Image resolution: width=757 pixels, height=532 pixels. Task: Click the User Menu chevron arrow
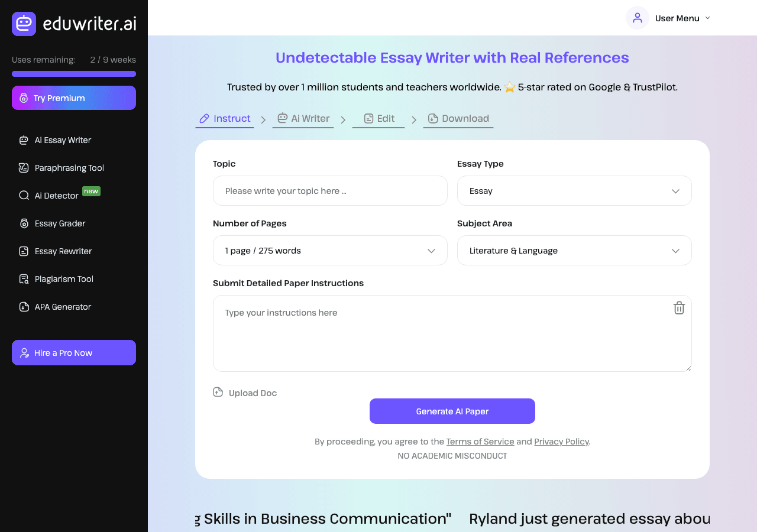(707, 18)
